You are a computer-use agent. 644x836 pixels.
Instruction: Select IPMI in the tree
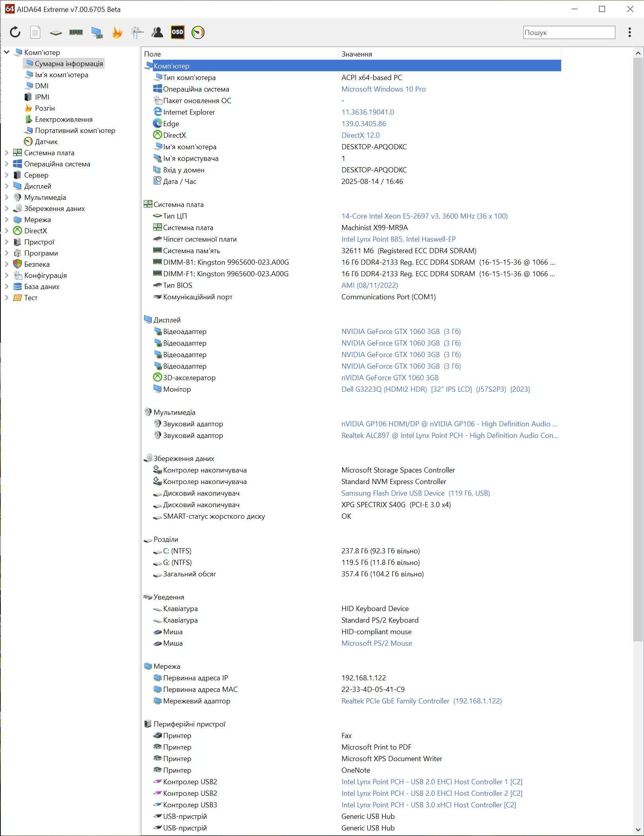click(x=42, y=97)
